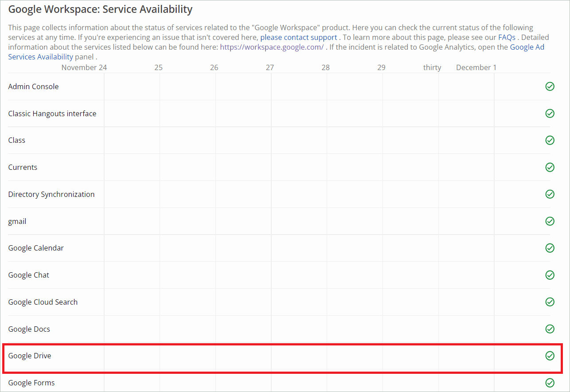Click the 'Currents' service name
Viewport: 570px width, 392px height.
point(23,167)
